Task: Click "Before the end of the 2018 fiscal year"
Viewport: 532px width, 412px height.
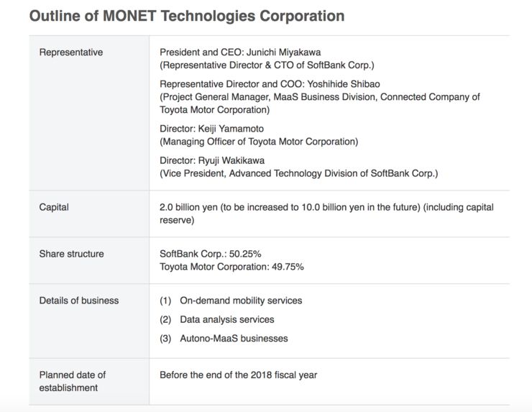Action: click(238, 375)
